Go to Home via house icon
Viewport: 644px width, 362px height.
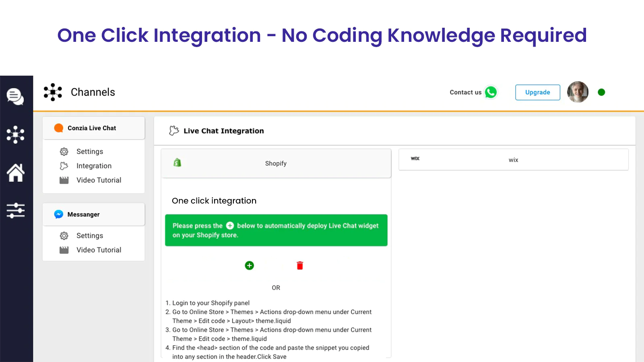[x=15, y=173]
